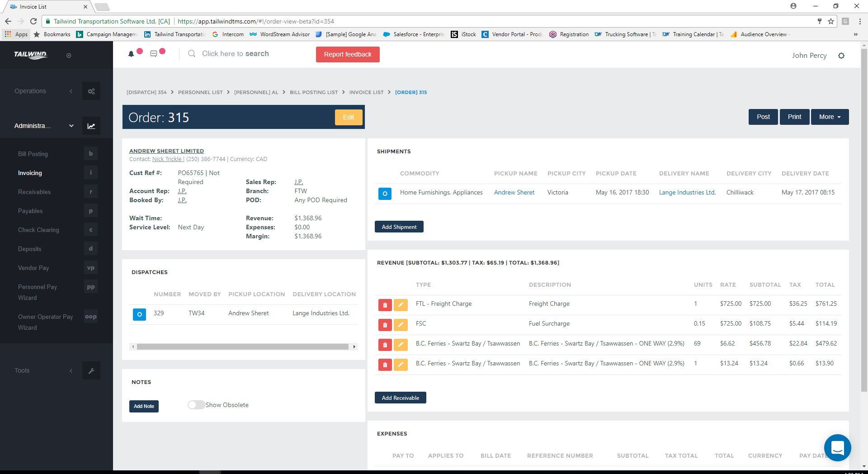
Task: Open the Salesforce bookmark
Action: (414, 34)
